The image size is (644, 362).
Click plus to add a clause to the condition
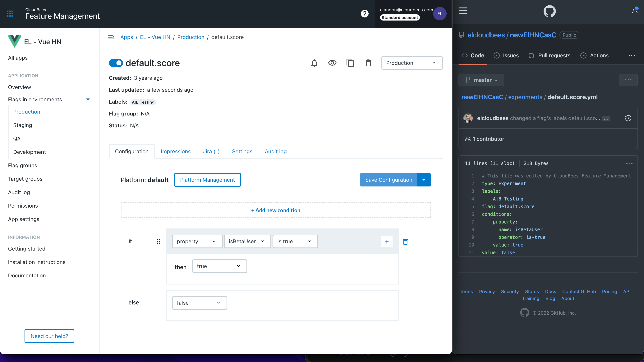[387, 241]
